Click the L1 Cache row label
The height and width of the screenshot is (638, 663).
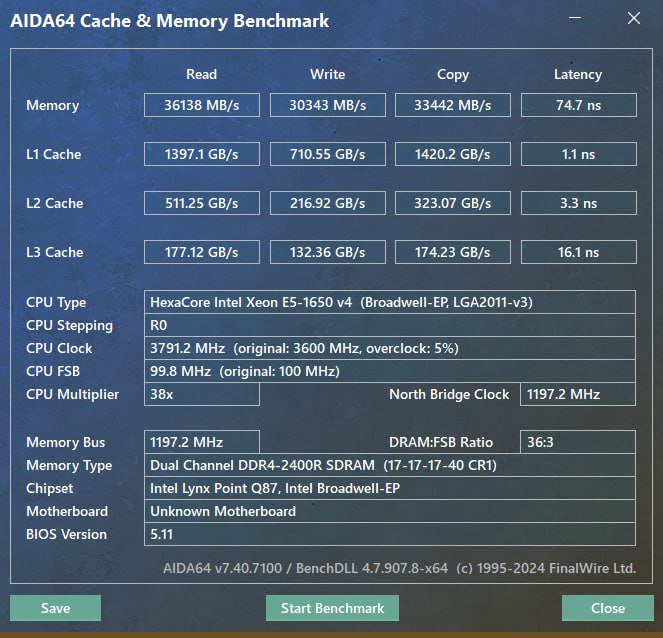coord(53,154)
